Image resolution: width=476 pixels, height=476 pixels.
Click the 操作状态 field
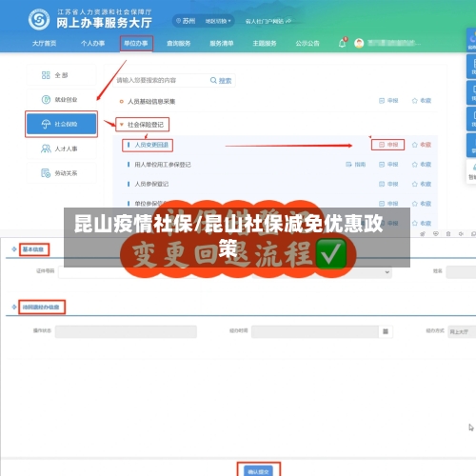(126, 331)
